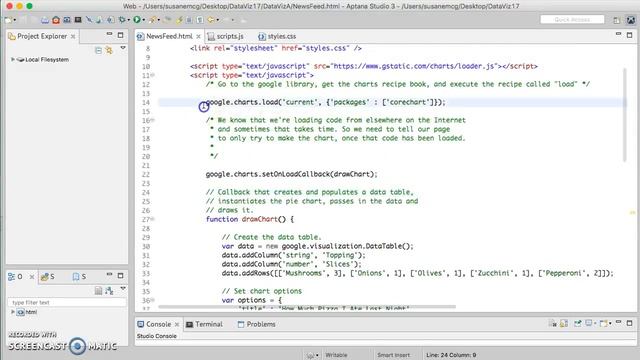Minimize the Console panel
The image size is (640, 360).
(618, 322)
